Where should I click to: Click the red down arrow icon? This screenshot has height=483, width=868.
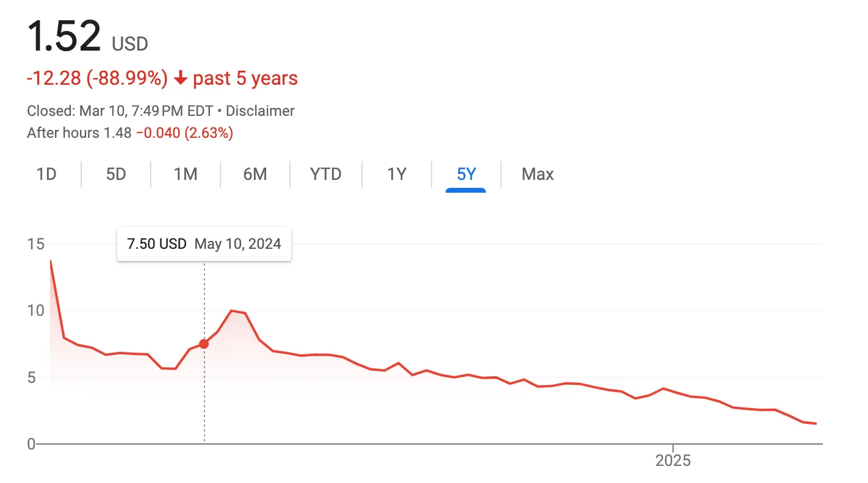180,79
